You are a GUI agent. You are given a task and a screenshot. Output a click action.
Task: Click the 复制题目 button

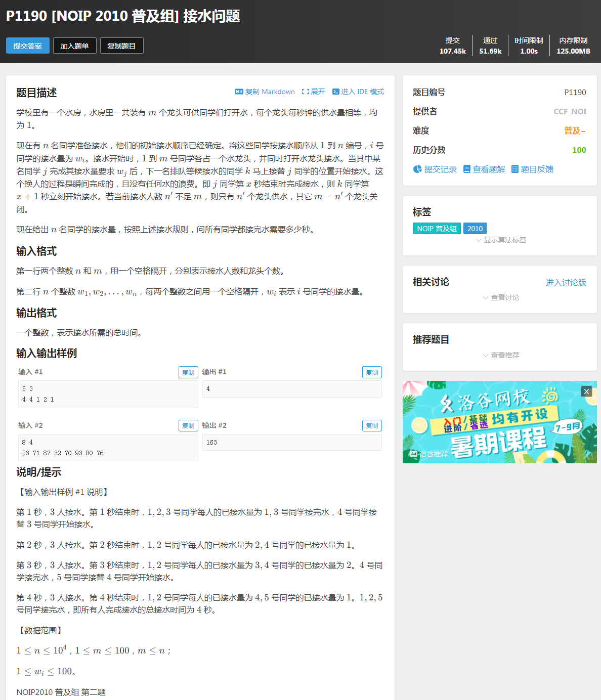click(121, 45)
